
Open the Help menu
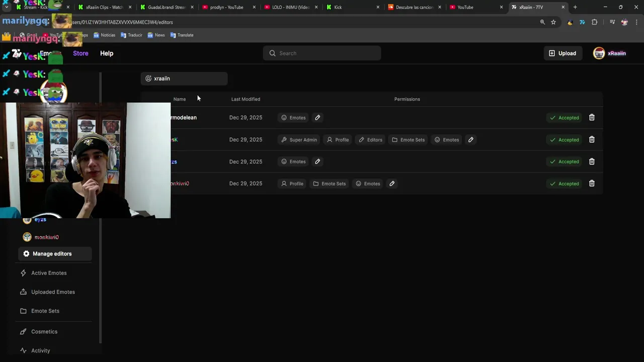tap(107, 53)
